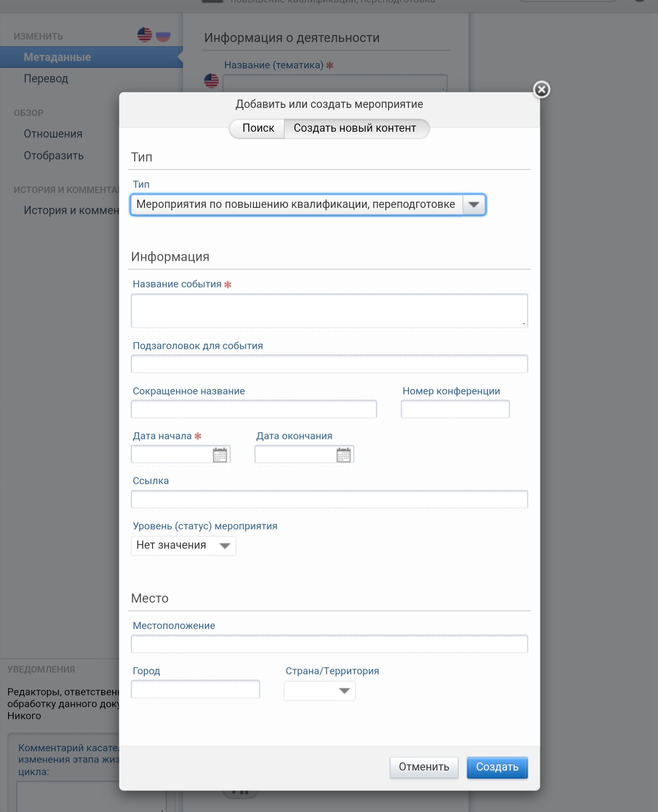Open Отобразить in sidebar
This screenshot has width=658, height=812.
point(53,156)
